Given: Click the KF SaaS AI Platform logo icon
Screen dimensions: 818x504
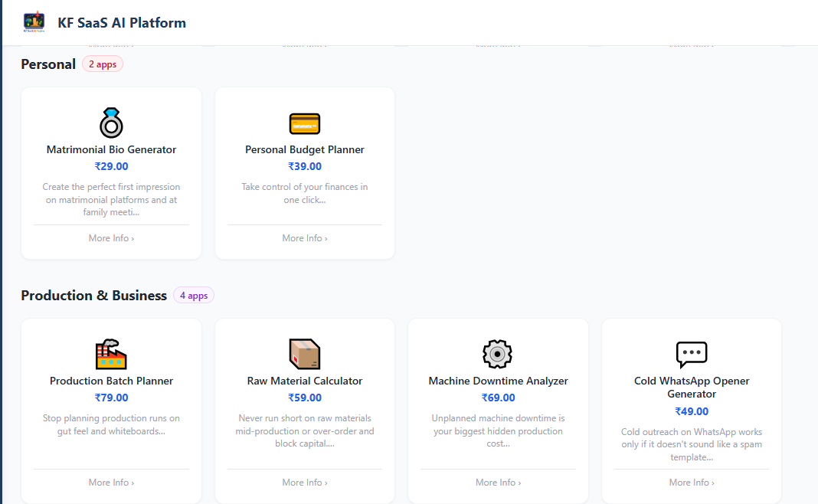Looking at the screenshot, I should 32,22.
